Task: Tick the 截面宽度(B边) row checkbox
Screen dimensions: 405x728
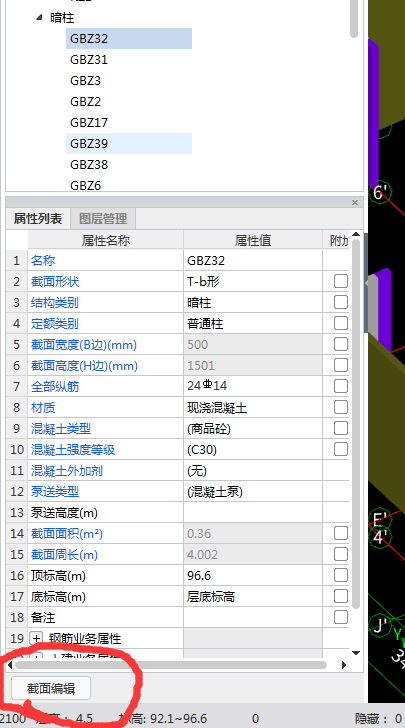Action: pyautogui.click(x=341, y=344)
